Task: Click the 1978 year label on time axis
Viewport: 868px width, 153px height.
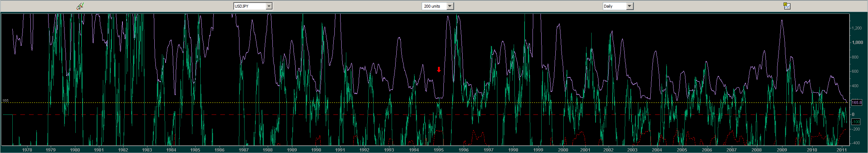Action: point(27,150)
